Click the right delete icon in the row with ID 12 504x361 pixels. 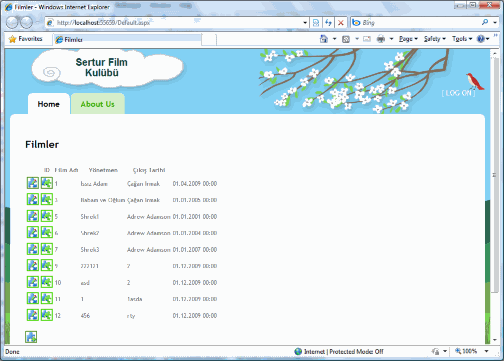pos(47,315)
